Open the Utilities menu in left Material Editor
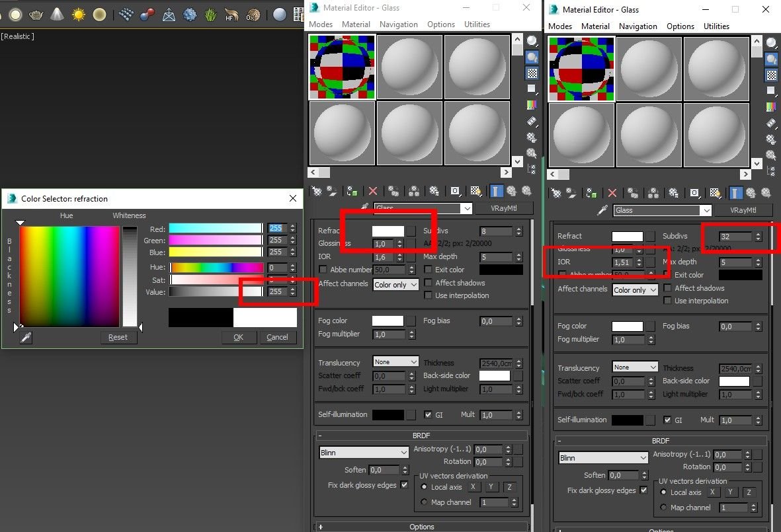The height and width of the screenshot is (532, 781). point(477,24)
